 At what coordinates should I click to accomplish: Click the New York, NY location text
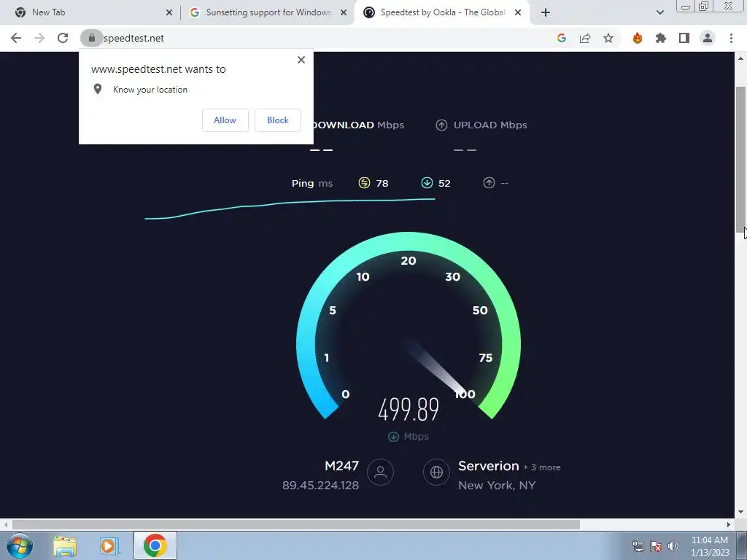tap(497, 485)
